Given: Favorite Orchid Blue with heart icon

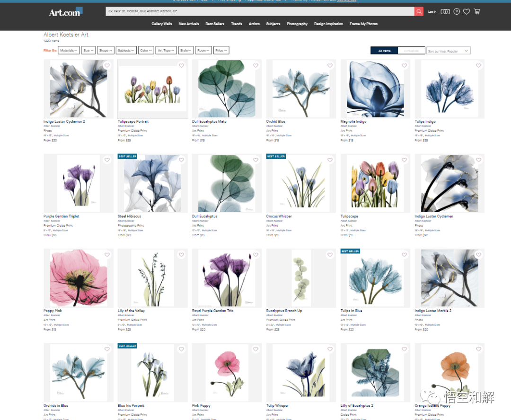Looking at the screenshot, I should [330, 65].
